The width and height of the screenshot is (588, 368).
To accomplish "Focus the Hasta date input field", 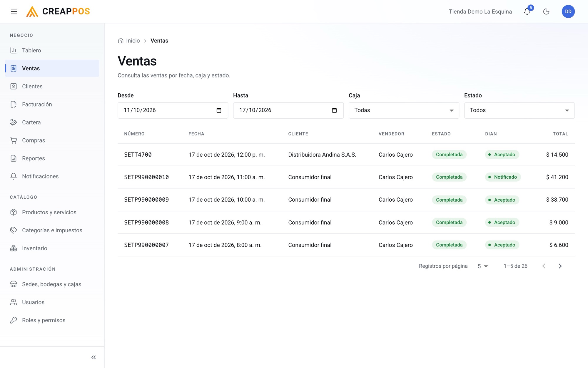I will (288, 110).
